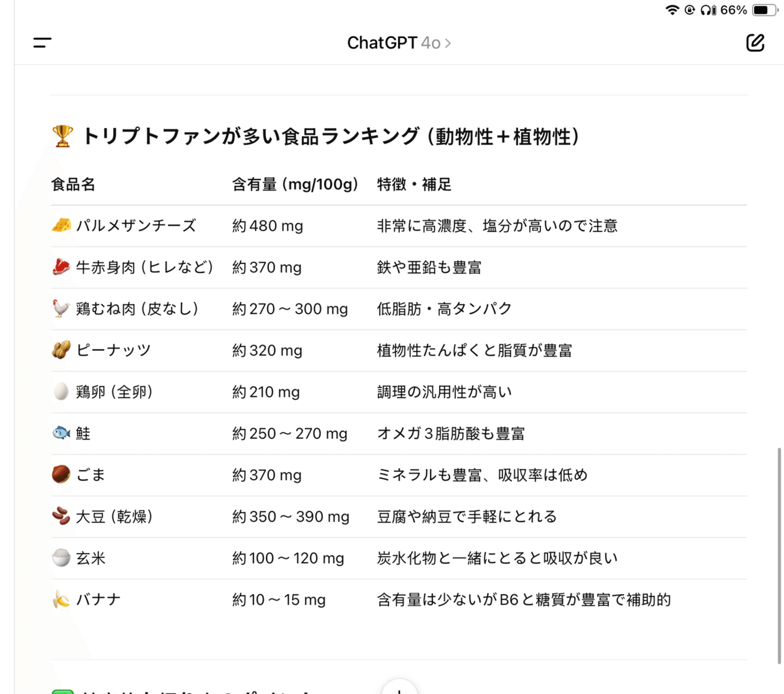Viewport: 784px width, 694px height.
Task: Select the egg emoji beside 鶏卵
Action: pyautogui.click(x=59, y=391)
